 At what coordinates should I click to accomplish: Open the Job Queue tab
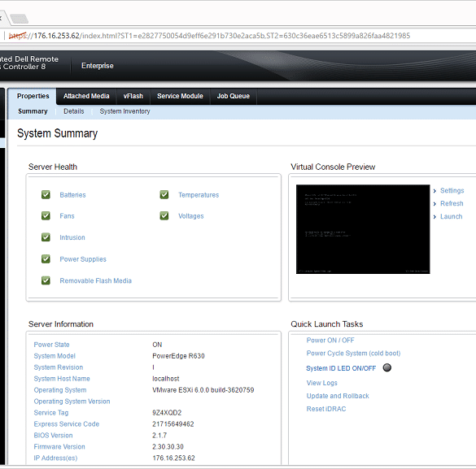(x=234, y=96)
